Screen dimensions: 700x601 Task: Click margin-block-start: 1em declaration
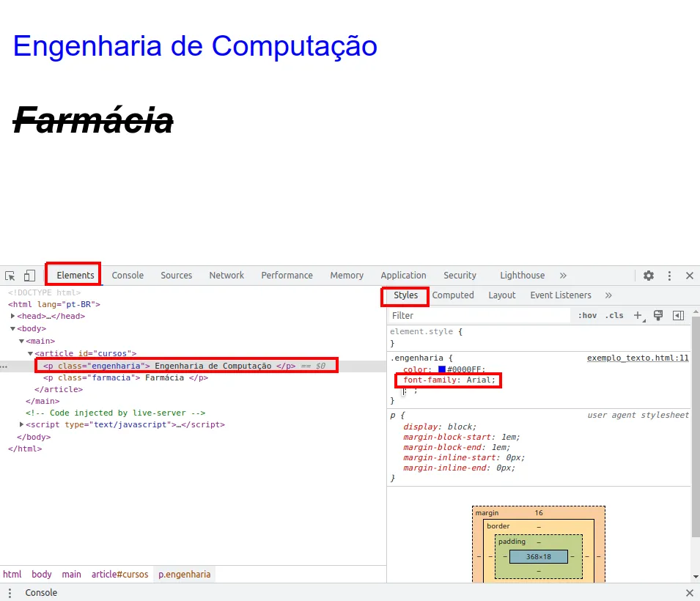point(461,437)
